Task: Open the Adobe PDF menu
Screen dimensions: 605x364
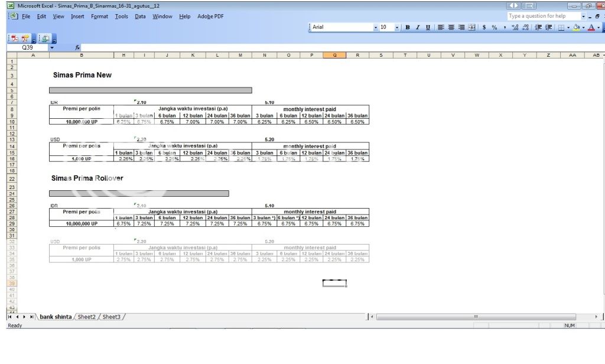Action: 210,16
